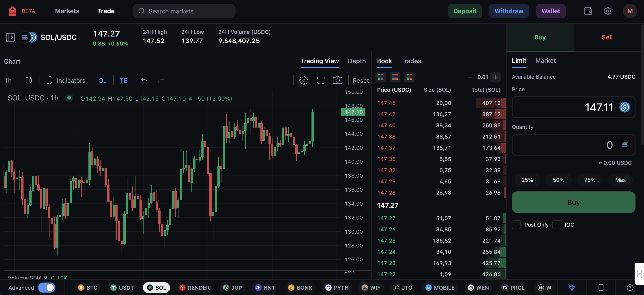
Task: Click the Deposit button
Action: pos(465,11)
